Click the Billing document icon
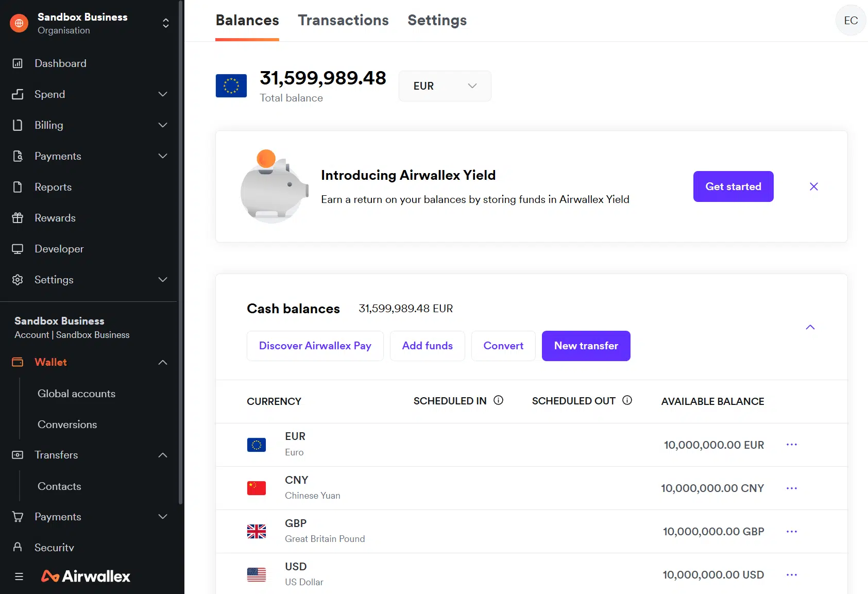The height and width of the screenshot is (594, 868). coord(18,125)
